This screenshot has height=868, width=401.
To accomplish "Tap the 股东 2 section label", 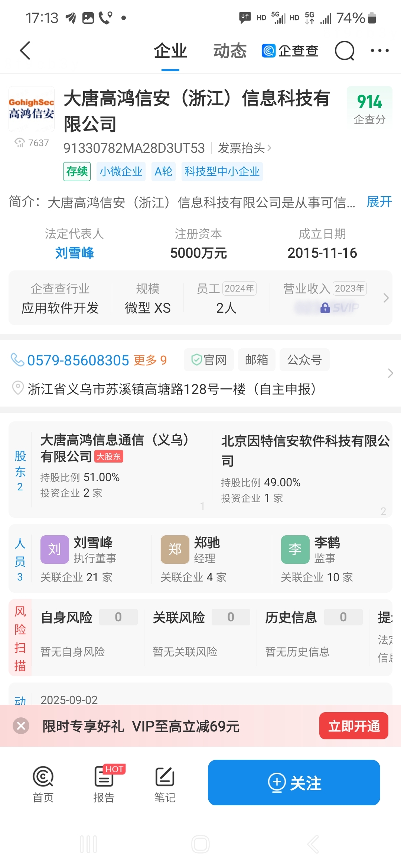I will tap(20, 471).
